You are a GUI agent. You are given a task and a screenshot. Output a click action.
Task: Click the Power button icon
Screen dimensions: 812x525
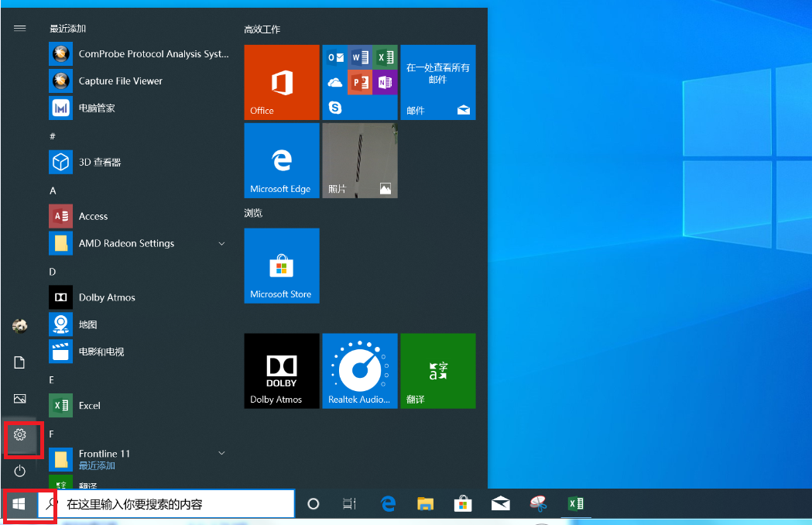[x=20, y=471]
